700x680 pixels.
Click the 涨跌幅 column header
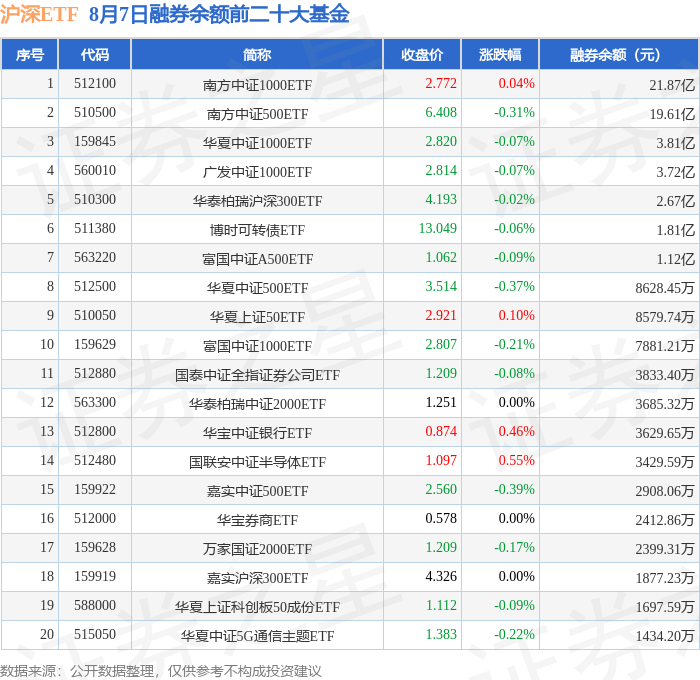pyautogui.click(x=500, y=54)
